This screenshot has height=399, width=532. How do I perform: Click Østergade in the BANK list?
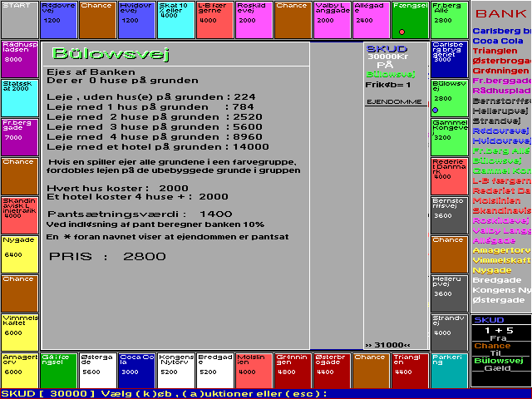click(499, 300)
